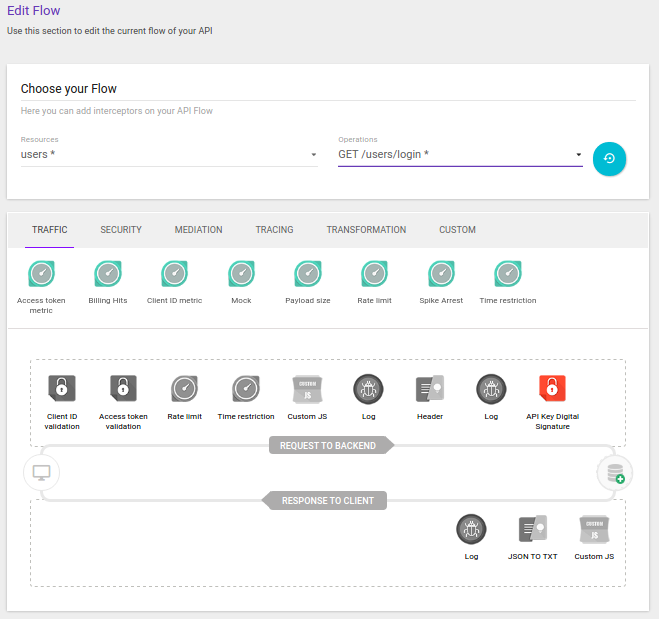The height and width of the screenshot is (619, 659).
Task: Click the blue circular history button
Action: click(609, 158)
